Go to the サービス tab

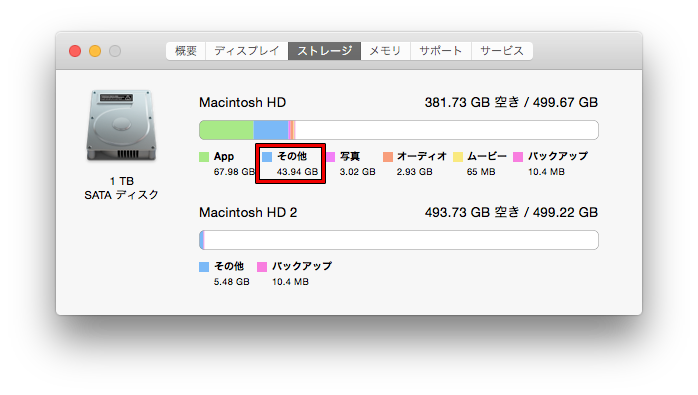tap(502, 51)
